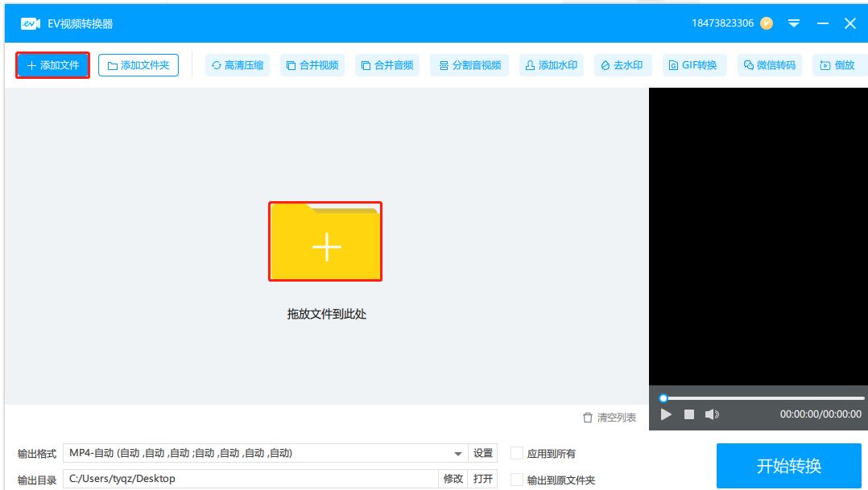The width and height of the screenshot is (868, 490).
Task: Mute the preview player volume
Action: [712, 414]
